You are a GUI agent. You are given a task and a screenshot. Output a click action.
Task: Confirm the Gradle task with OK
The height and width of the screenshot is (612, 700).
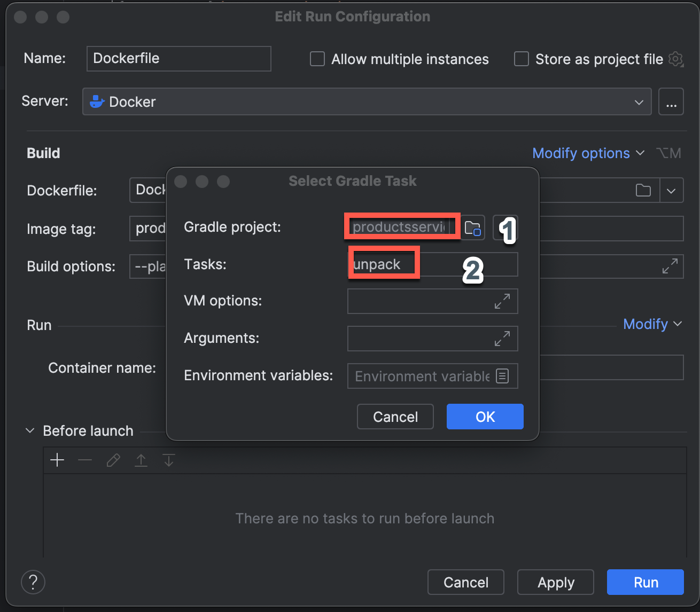[x=485, y=417]
